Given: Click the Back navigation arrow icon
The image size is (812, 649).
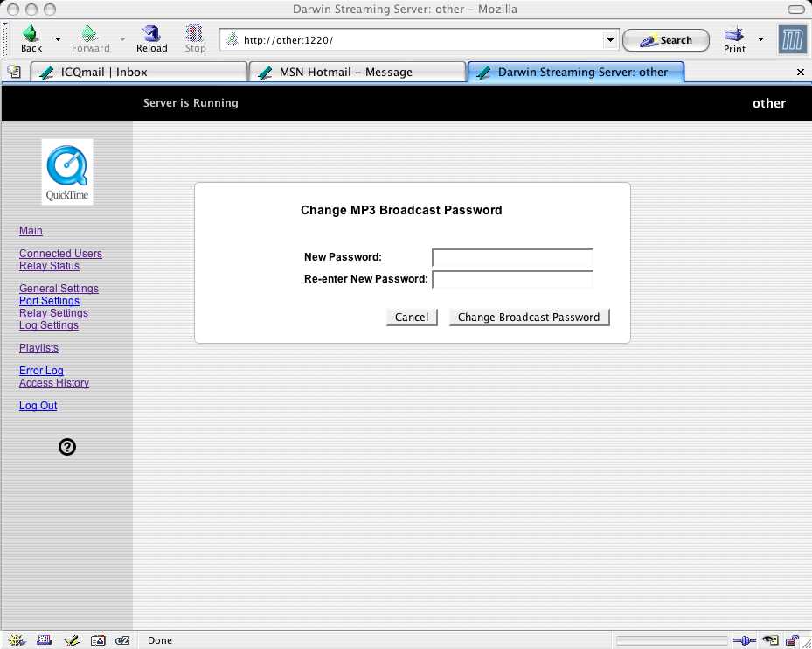Looking at the screenshot, I should point(31,34).
